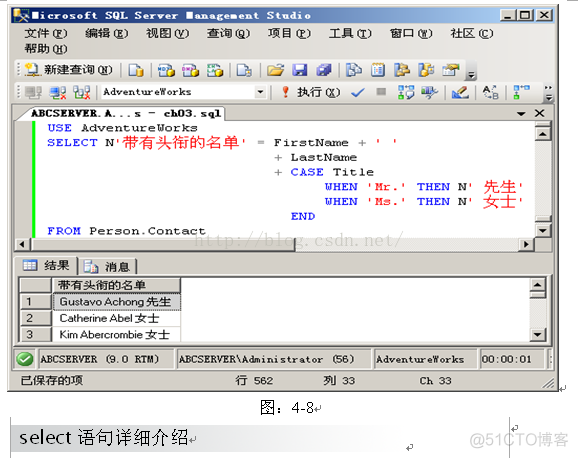Screen dimensions: 578x458
Task: Click the Disconnect icon
Action: coord(58,92)
